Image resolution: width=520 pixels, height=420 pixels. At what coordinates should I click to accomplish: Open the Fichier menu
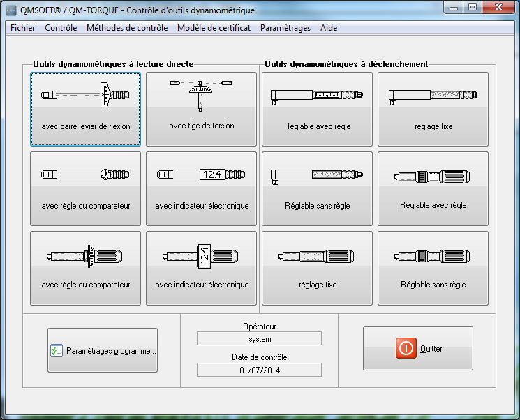point(22,28)
